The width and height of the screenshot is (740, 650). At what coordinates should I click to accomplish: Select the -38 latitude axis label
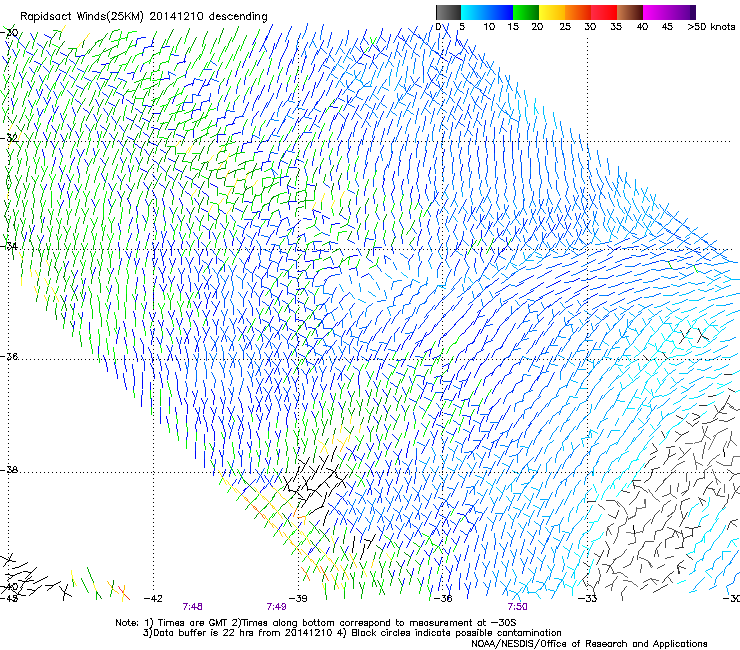[9, 470]
